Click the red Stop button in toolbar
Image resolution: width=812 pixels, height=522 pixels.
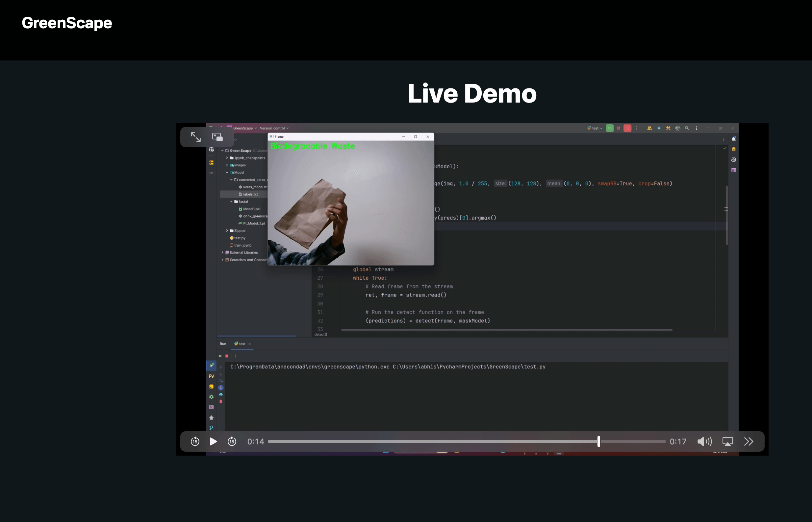click(627, 128)
